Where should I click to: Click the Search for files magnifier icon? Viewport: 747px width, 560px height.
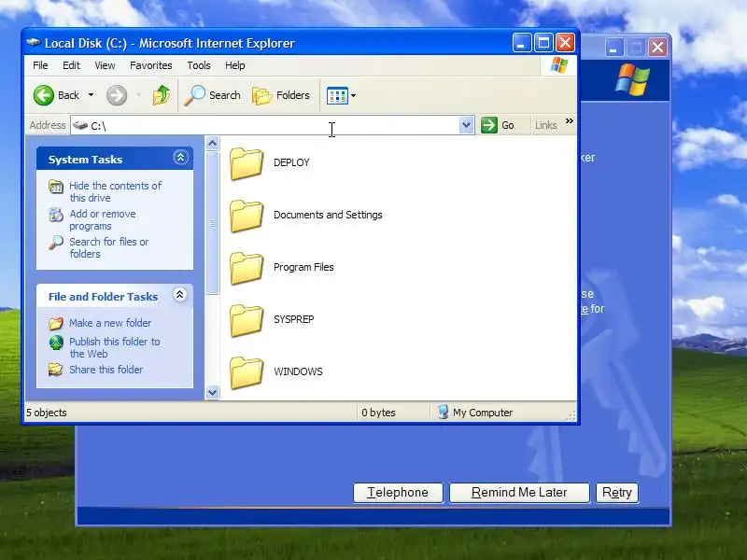click(x=56, y=243)
